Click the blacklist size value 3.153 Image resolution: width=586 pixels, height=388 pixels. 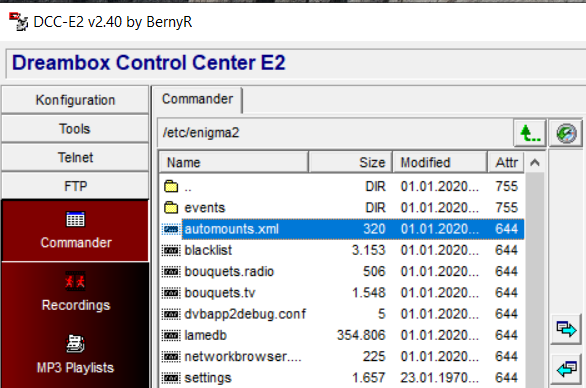coord(368,250)
